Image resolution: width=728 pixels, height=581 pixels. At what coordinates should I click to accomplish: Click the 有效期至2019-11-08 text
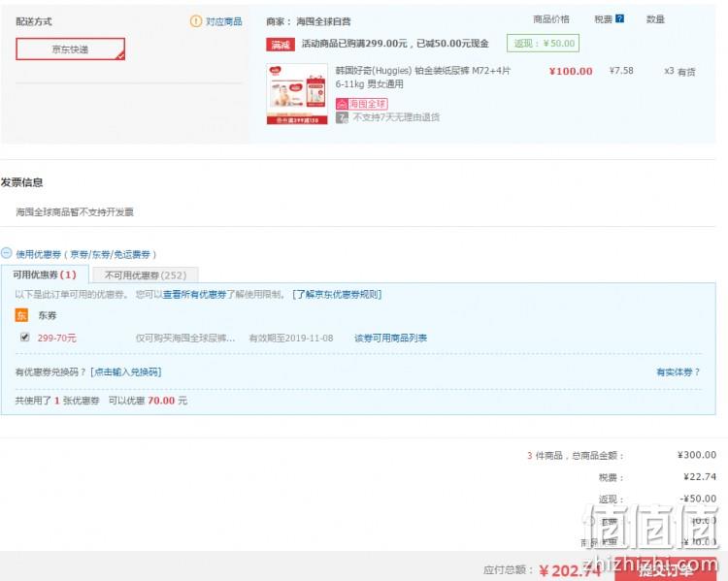291,338
